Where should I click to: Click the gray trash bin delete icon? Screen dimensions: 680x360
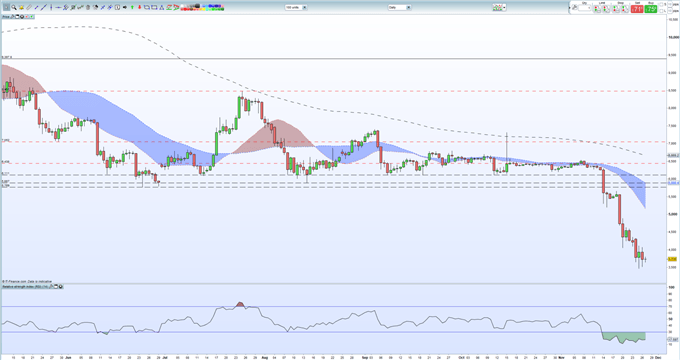point(88,7)
